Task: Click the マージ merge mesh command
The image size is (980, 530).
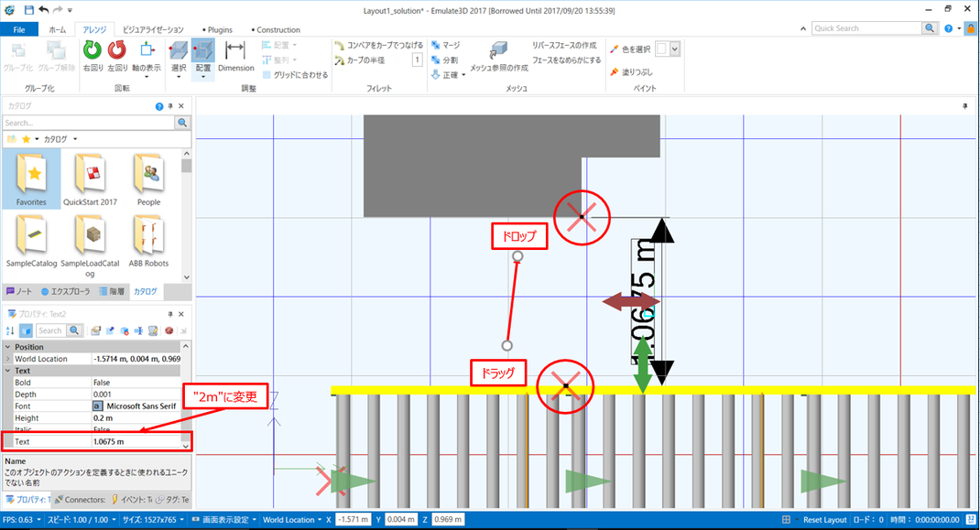Action: (446, 45)
